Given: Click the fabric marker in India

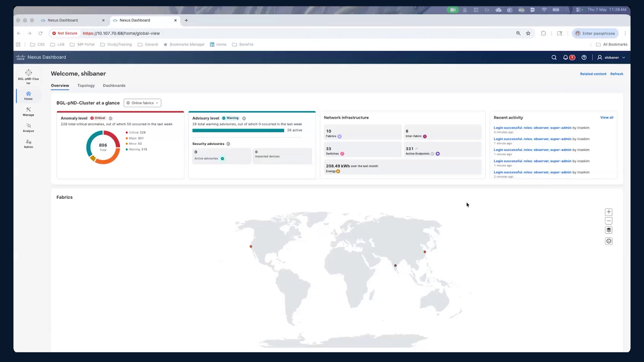Looking at the screenshot, I should (395, 265).
